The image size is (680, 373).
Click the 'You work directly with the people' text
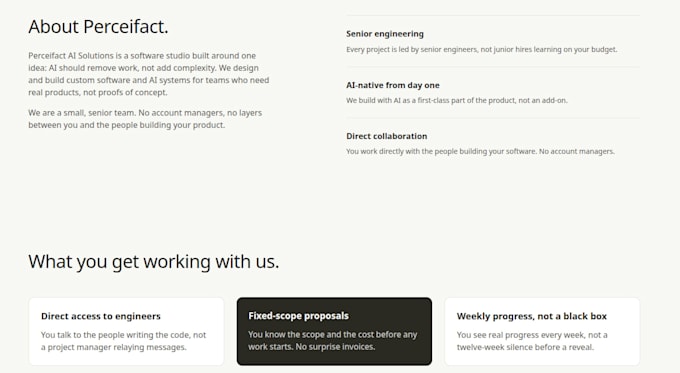coord(480,151)
